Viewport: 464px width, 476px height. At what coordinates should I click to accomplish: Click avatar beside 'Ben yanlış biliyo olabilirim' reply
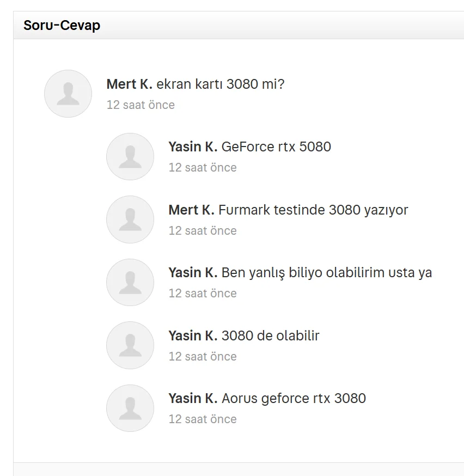130,282
